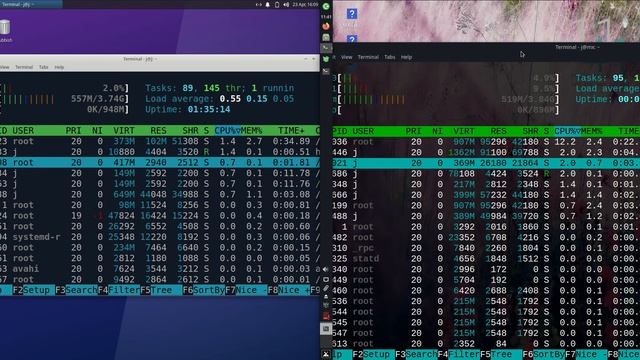
Task: Click F3 Search in the right htop footer
Action: click(416, 354)
